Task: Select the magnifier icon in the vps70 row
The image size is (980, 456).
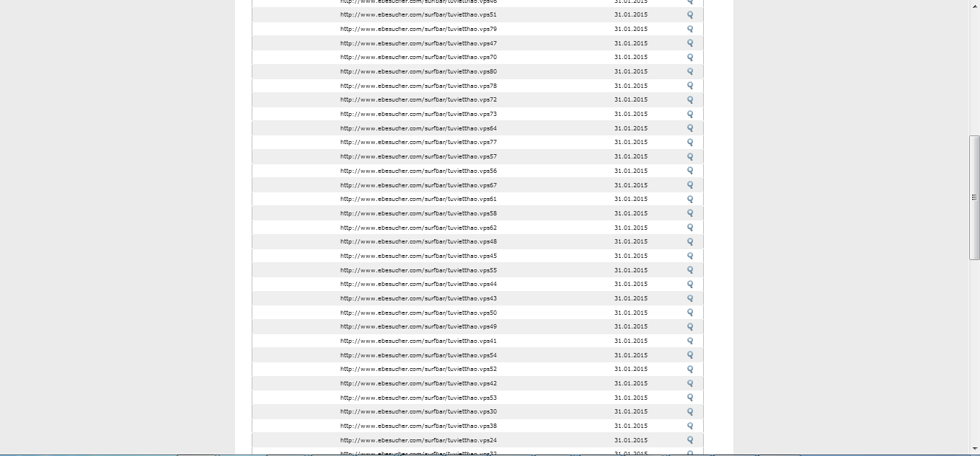Action: [690, 58]
